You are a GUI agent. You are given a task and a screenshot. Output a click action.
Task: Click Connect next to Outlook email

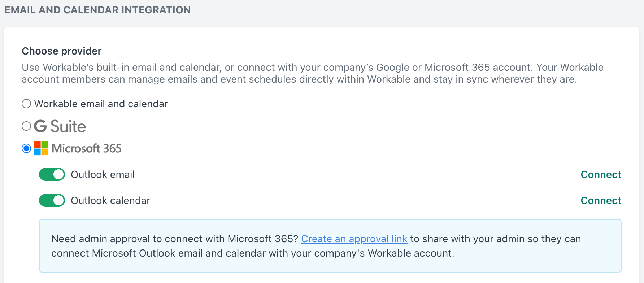pos(601,174)
